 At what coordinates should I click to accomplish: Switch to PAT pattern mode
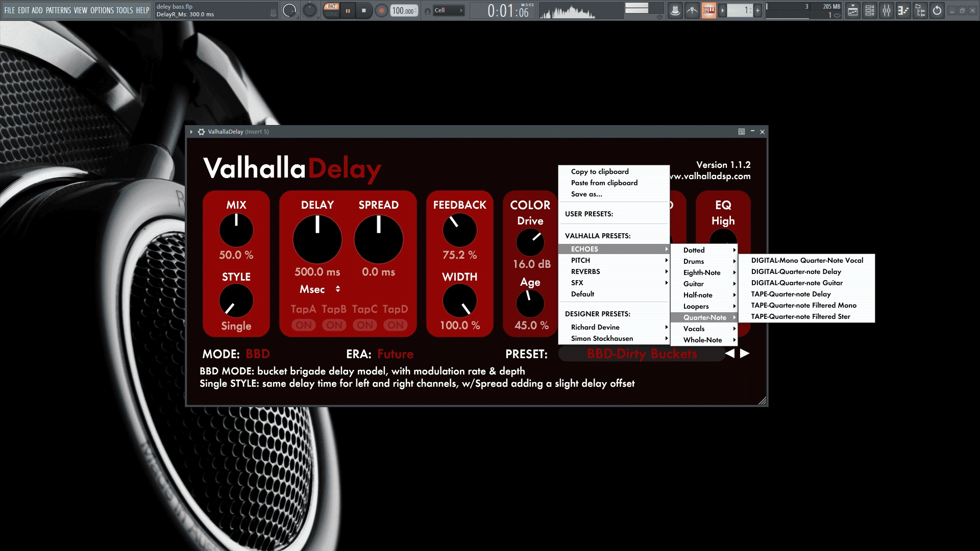point(332,6)
